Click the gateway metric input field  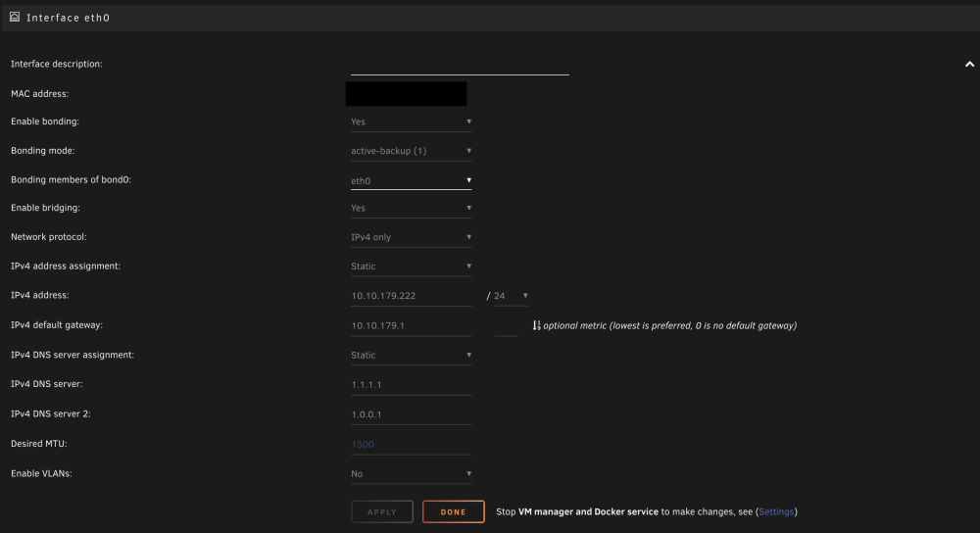[506, 325]
